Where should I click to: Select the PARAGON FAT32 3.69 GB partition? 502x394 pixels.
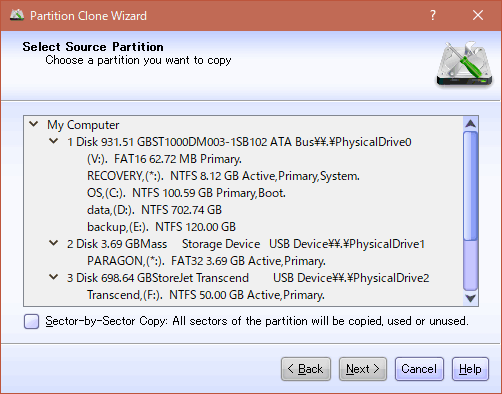point(206,261)
